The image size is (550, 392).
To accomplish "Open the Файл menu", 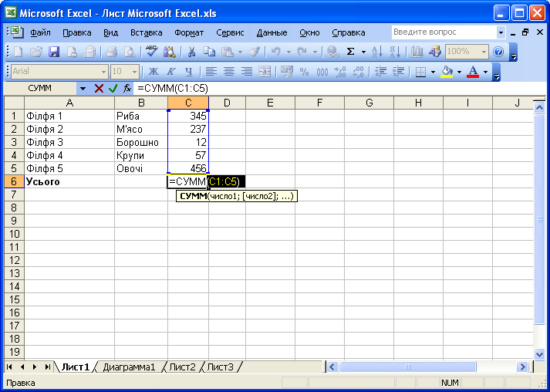I will 40,33.
